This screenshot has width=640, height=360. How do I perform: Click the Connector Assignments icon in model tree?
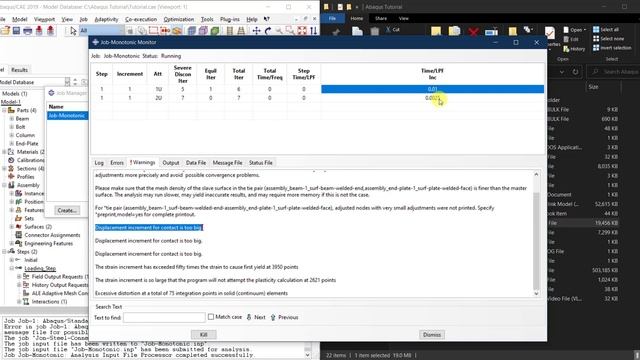tap(19, 235)
